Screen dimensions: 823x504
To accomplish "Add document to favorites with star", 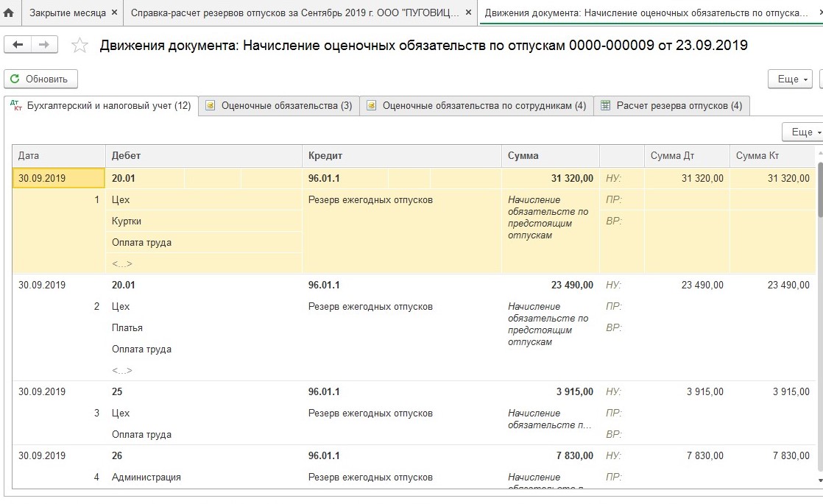I will (80, 46).
